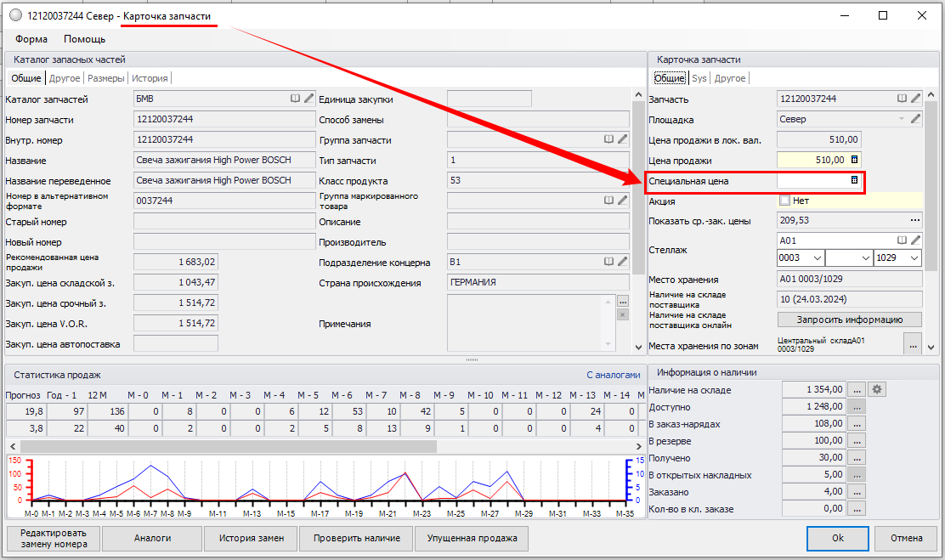Click gear icon next to Наличие на складе
The width and height of the screenshot is (945, 560).
pos(879,389)
